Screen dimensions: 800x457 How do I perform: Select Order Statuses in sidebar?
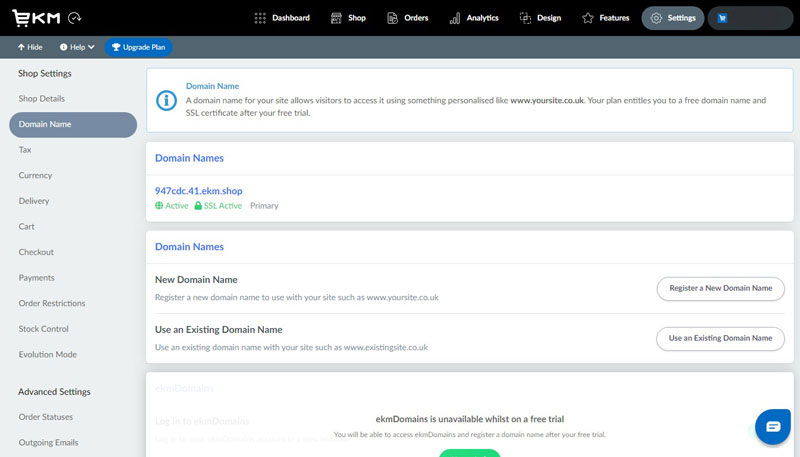tap(46, 417)
